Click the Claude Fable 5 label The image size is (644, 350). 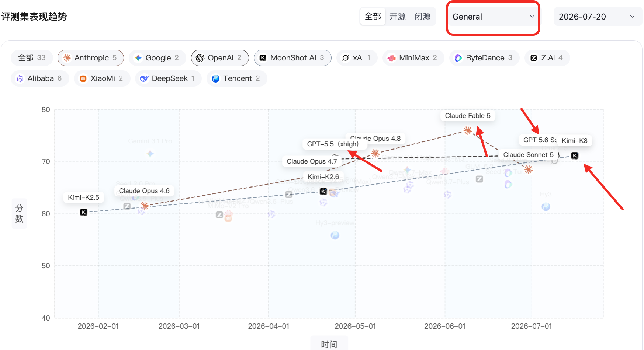point(468,116)
